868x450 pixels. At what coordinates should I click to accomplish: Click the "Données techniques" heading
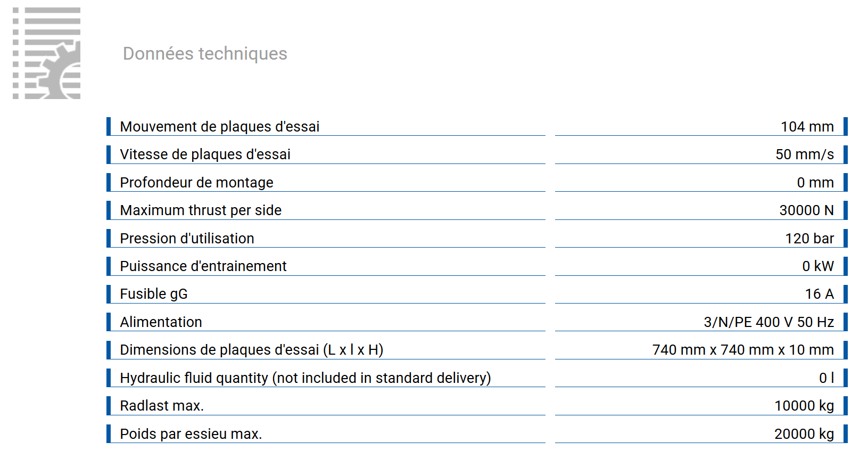click(205, 54)
